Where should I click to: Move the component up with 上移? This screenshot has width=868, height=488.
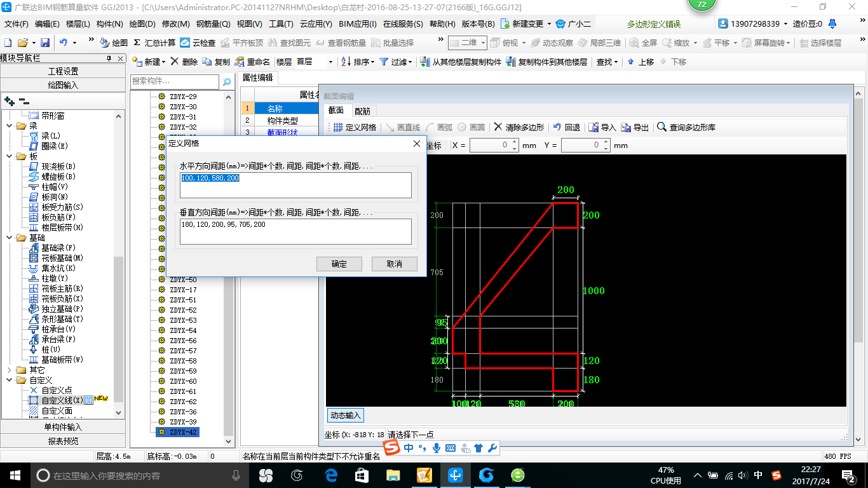(641, 62)
